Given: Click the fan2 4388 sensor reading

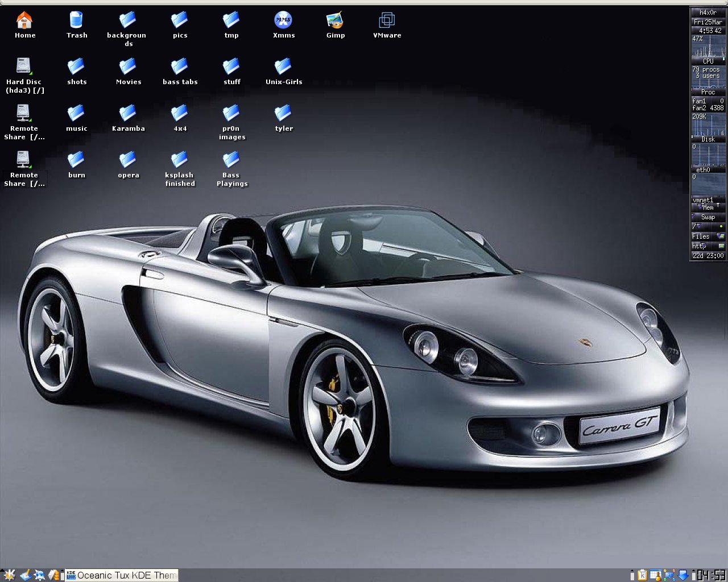Looking at the screenshot, I should coord(708,108).
